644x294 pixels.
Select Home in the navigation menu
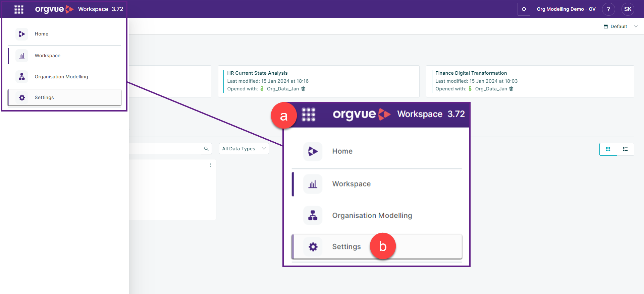click(64, 34)
